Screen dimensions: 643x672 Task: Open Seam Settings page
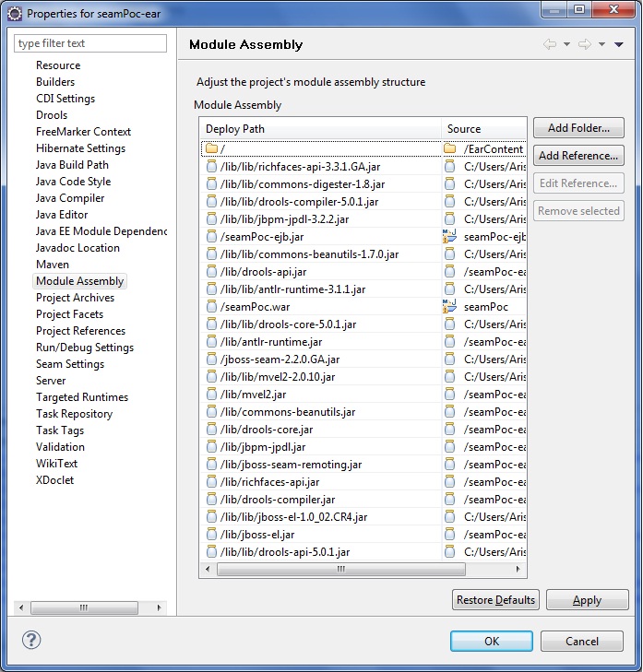70,364
